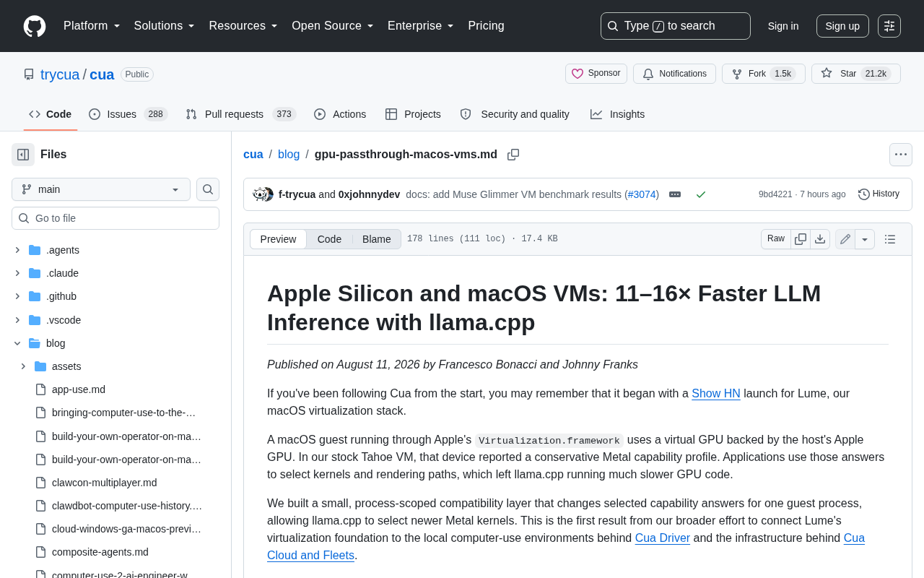The width and height of the screenshot is (924, 578).
Task: Go to the GitHub homepage logo
Action: click(35, 26)
